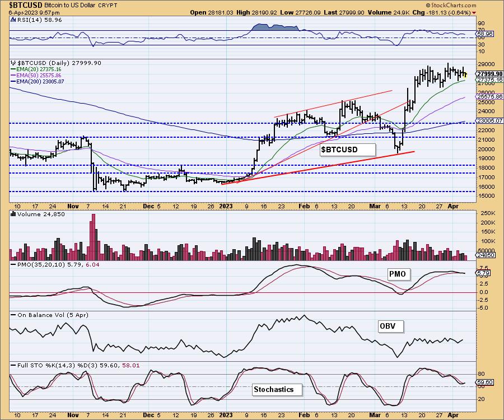This screenshot has height=420, width=504.
Task: Click the Volume 24,850 legend label
Action: (x=41, y=214)
